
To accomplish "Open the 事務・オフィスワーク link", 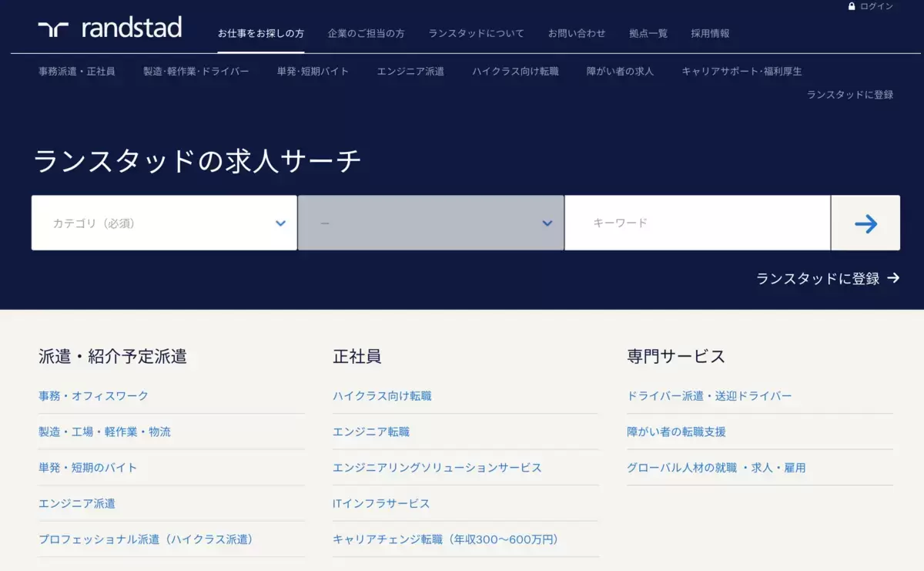I will pos(93,396).
